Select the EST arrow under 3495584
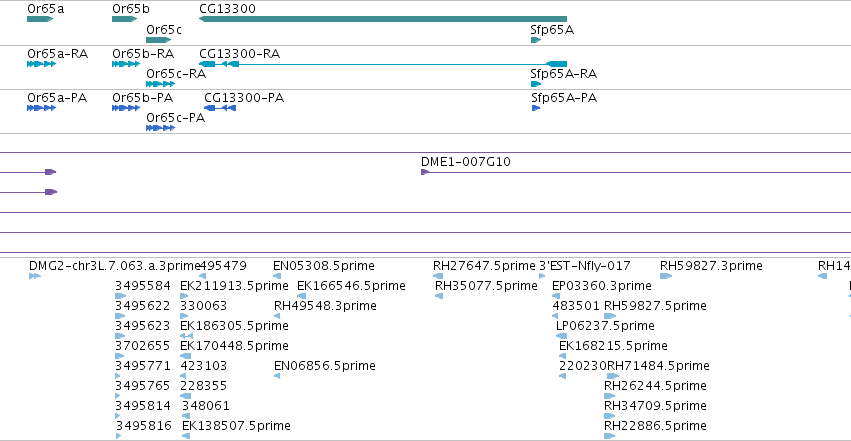Image resolution: width=851 pixels, height=441 pixels. coord(120,296)
